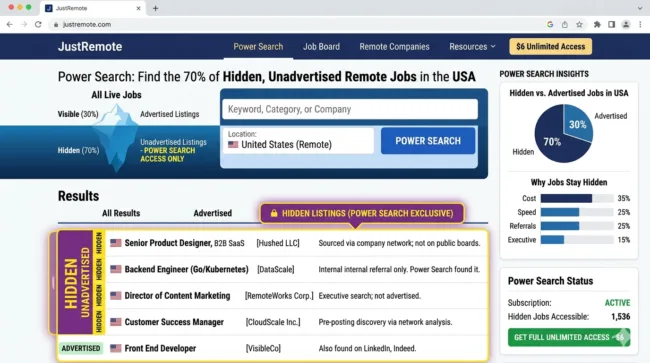The width and height of the screenshot is (650, 363).
Task: Click the flag icon beside Front End Developer
Action: pyautogui.click(x=116, y=348)
